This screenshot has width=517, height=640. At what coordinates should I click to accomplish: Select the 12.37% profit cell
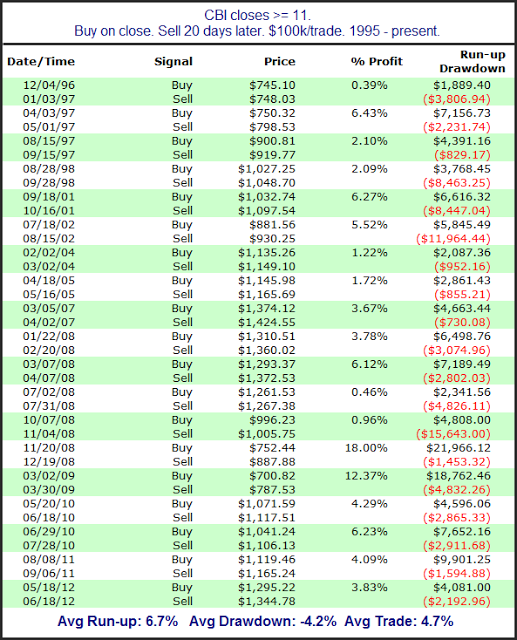[366, 476]
